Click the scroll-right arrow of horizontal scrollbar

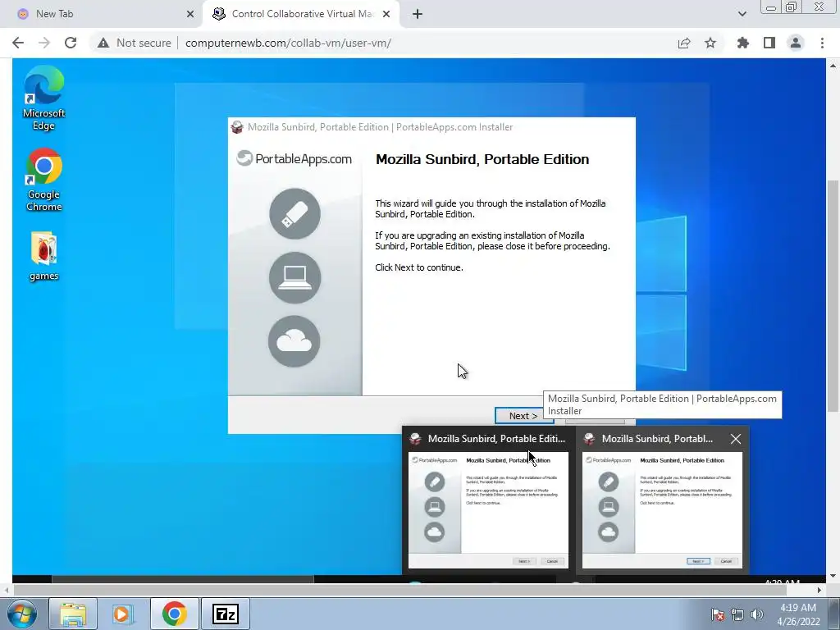pos(819,590)
